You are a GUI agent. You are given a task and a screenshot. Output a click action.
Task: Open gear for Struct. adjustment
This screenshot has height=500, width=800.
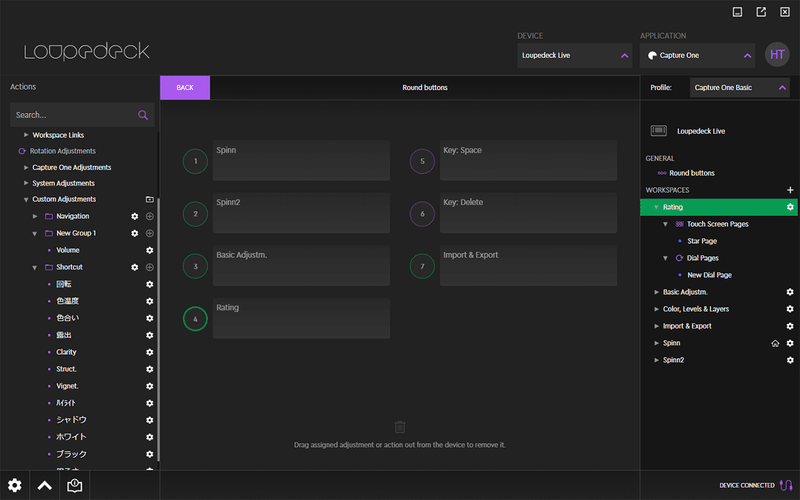point(149,369)
